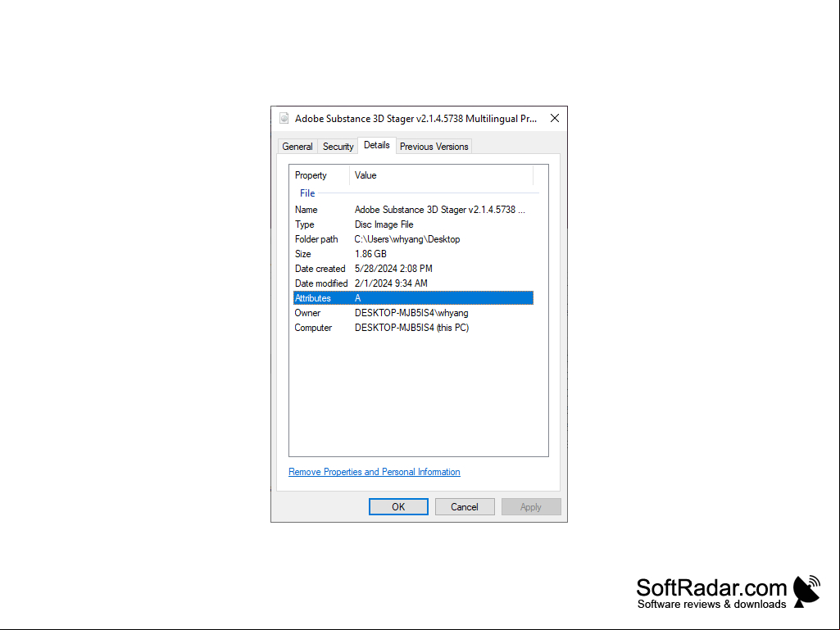Click the DESKTOP-MJB5IS4\whyang owner value

point(411,313)
